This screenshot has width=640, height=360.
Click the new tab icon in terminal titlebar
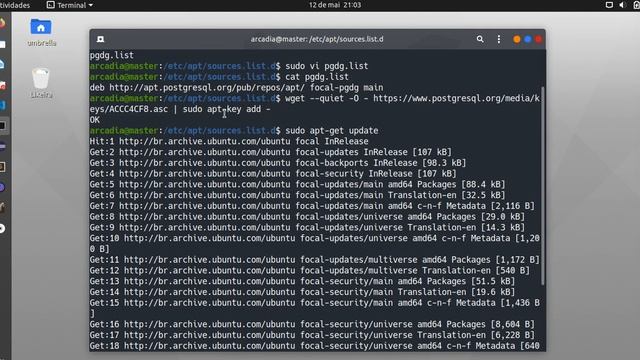100,39
